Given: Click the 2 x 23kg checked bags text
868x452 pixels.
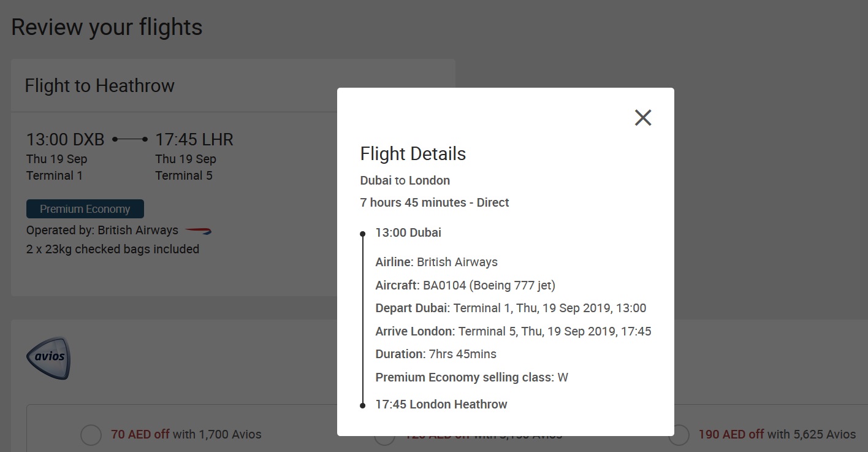Looking at the screenshot, I should (x=113, y=249).
